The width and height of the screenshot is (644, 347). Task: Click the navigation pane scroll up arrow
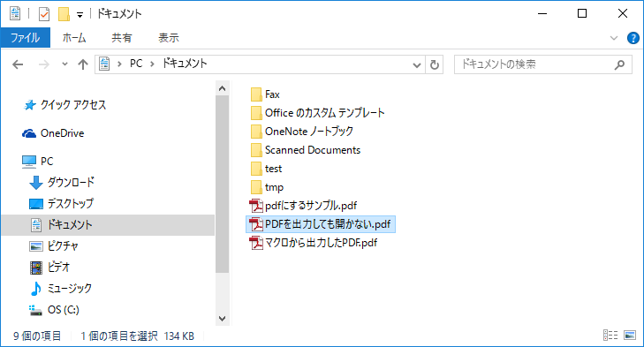coord(223,88)
